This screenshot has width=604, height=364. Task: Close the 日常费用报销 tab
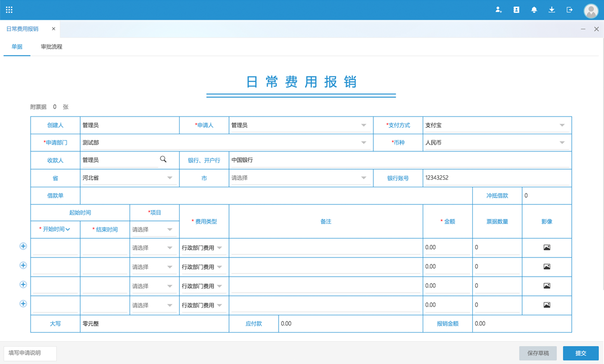click(x=54, y=29)
